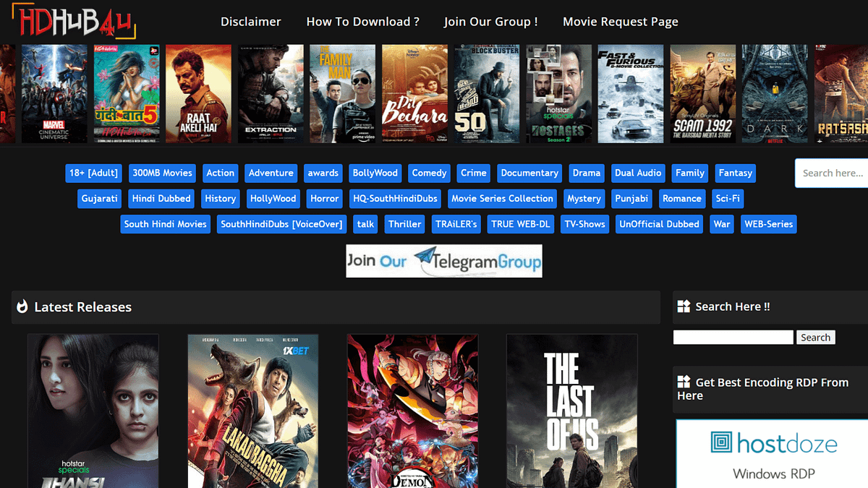Select the Comedy tag
Image resolution: width=868 pixels, height=488 pixels.
pos(430,174)
